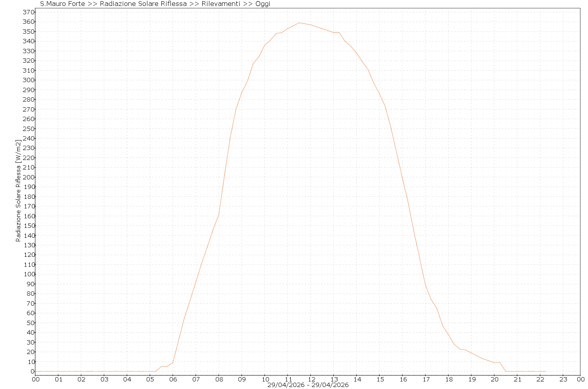Click the highest peak of the orange curve
The image size is (588, 389).
[299, 23]
